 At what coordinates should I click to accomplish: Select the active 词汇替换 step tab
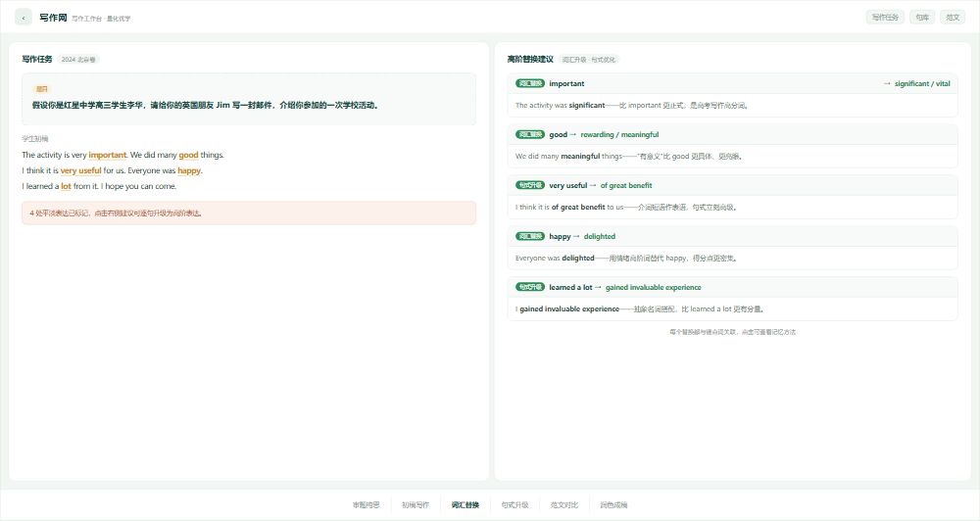pos(465,504)
